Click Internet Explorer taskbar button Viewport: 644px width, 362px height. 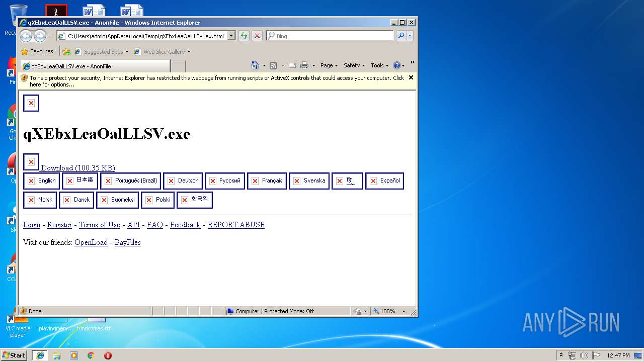[40, 355]
